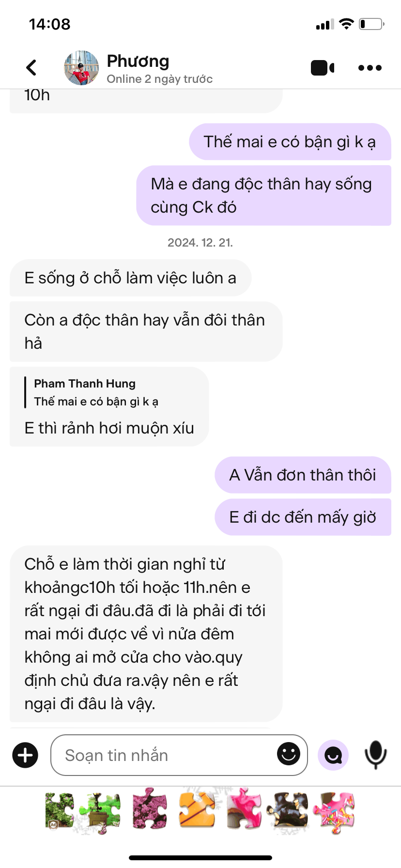
Task: Go back using the back arrow
Action: coord(31,68)
